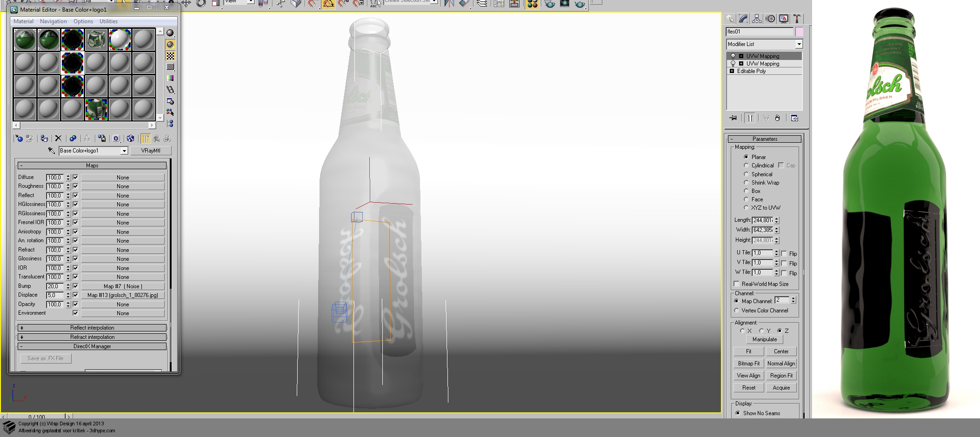The width and height of the screenshot is (980, 437).
Task: Click Put to Library icon
Action: [x=101, y=139]
